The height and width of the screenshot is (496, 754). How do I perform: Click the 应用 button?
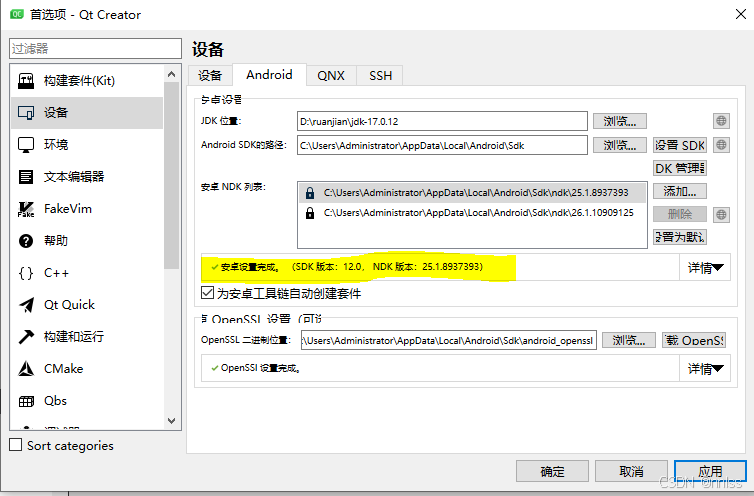[x=710, y=471]
